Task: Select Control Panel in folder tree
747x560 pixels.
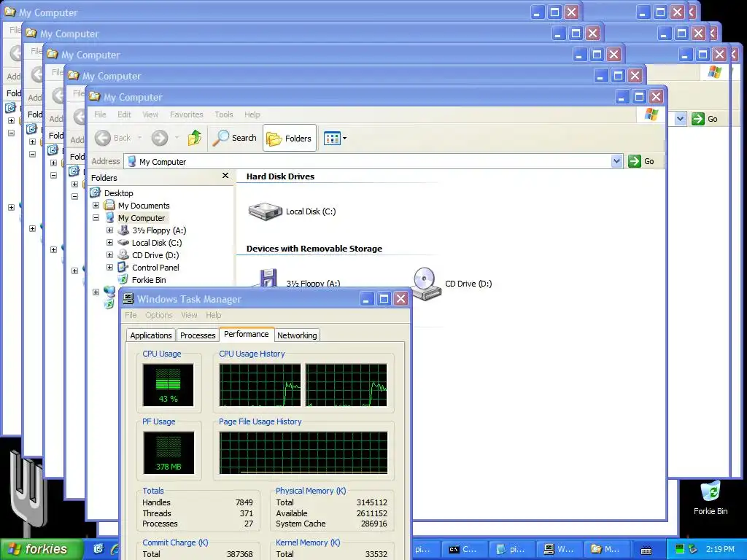Action: point(155,267)
